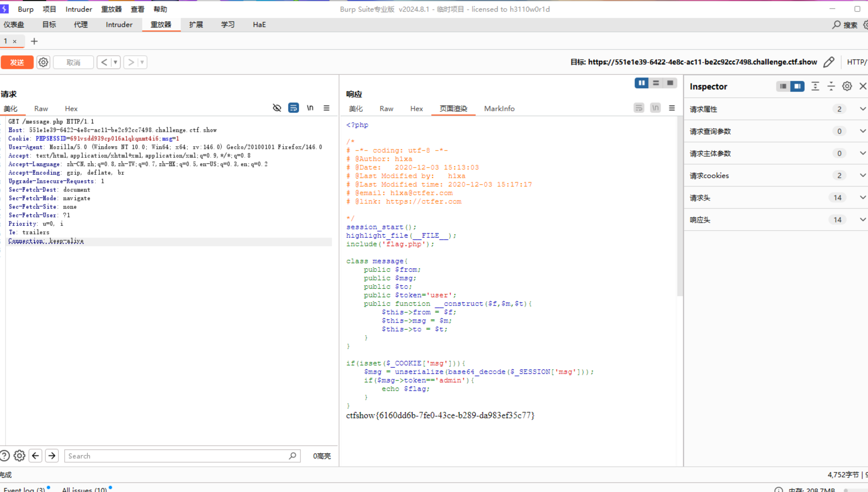Open Inspector settings gear icon
Viewport: 868px width, 492px height.
(x=847, y=86)
